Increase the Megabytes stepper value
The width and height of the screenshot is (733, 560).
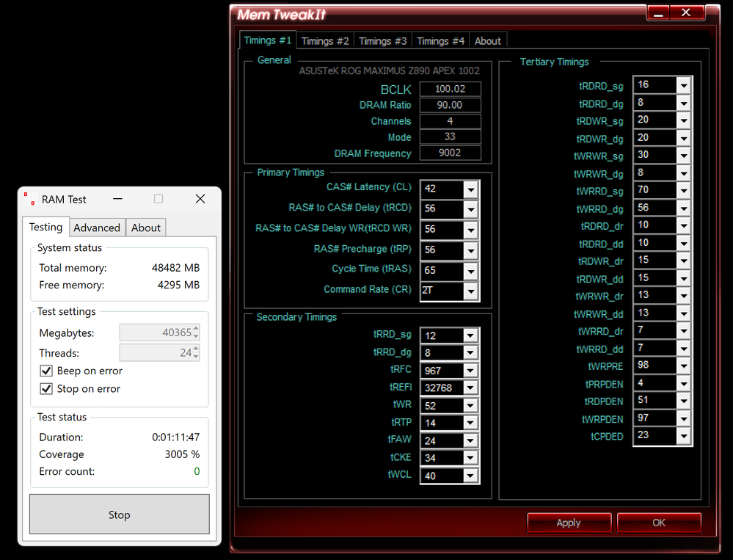coord(196,328)
